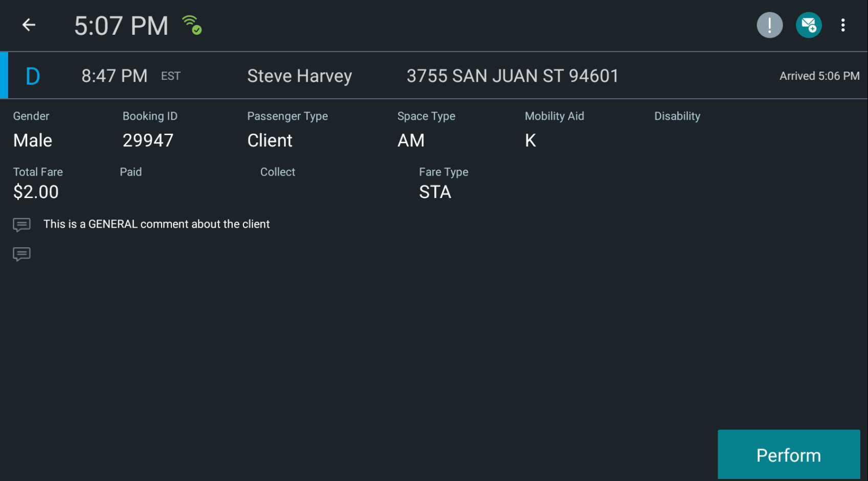
Task: Open the GENERAL comment bubble icon
Action: [x=22, y=224]
